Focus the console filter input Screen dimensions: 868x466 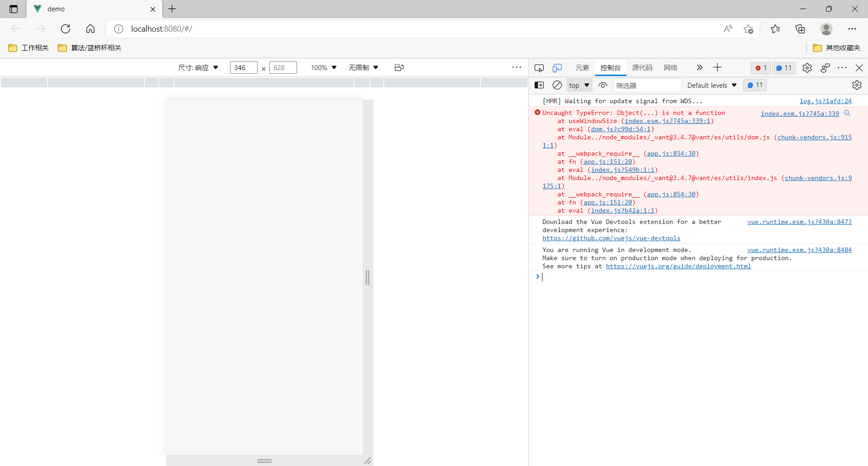[647, 85]
